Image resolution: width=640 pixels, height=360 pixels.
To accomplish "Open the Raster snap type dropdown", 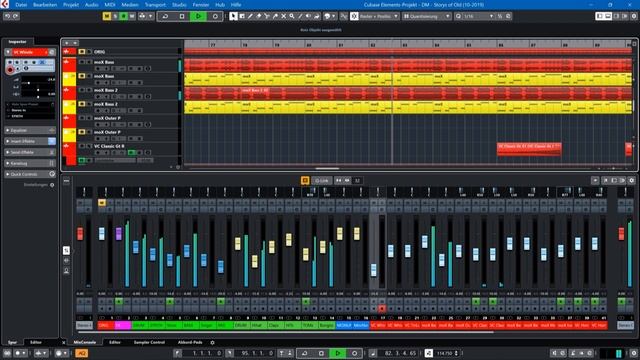I will (x=379, y=16).
